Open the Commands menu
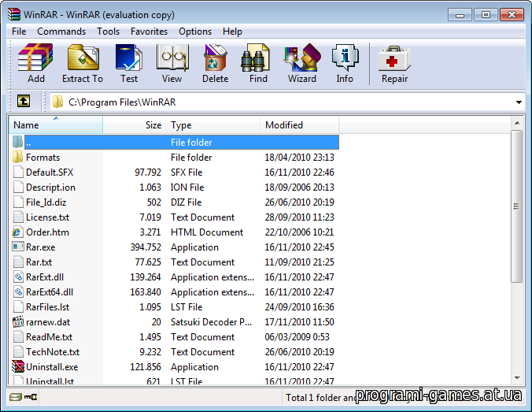This screenshot has width=532, height=412. (61, 32)
